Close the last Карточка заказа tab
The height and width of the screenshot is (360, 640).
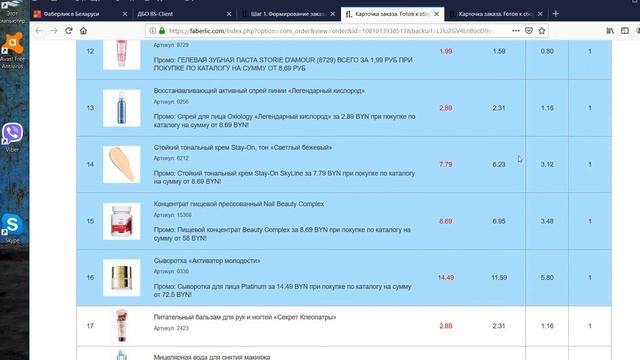(x=540, y=14)
